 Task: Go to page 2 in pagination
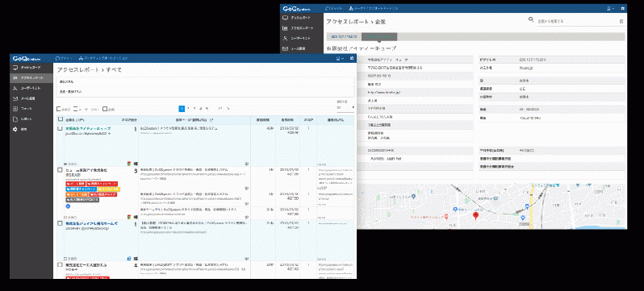(x=189, y=109)
